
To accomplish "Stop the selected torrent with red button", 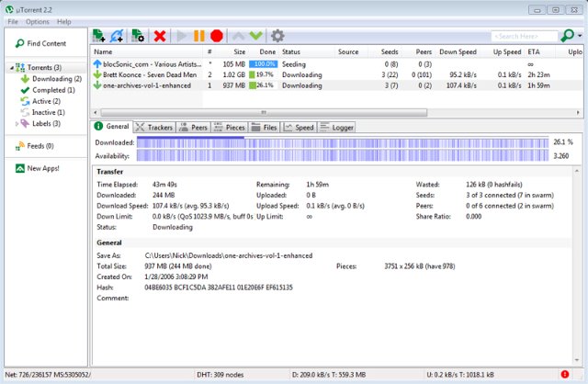I will pyautogui.click(x=217, y=36).
